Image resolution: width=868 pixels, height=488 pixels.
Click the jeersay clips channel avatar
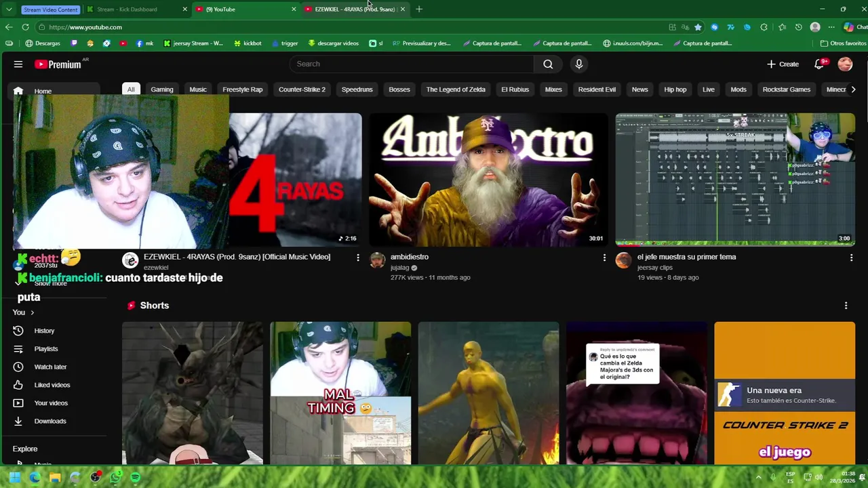point(623,261)
